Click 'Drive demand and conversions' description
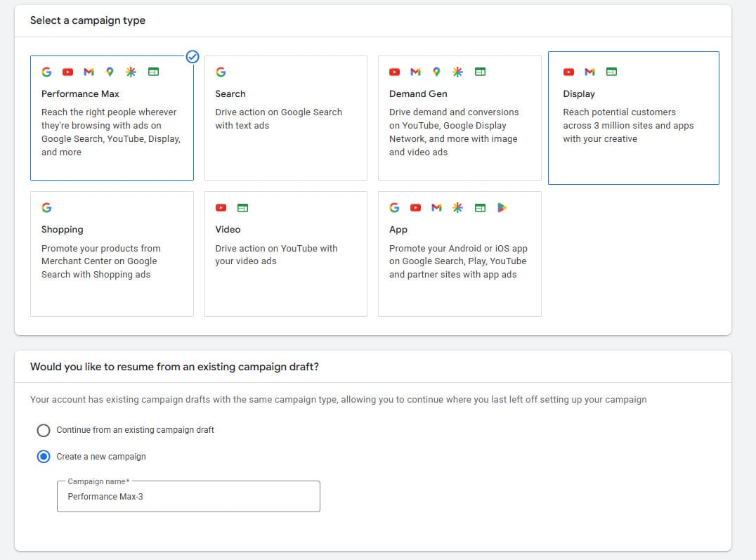 [454, 132]
